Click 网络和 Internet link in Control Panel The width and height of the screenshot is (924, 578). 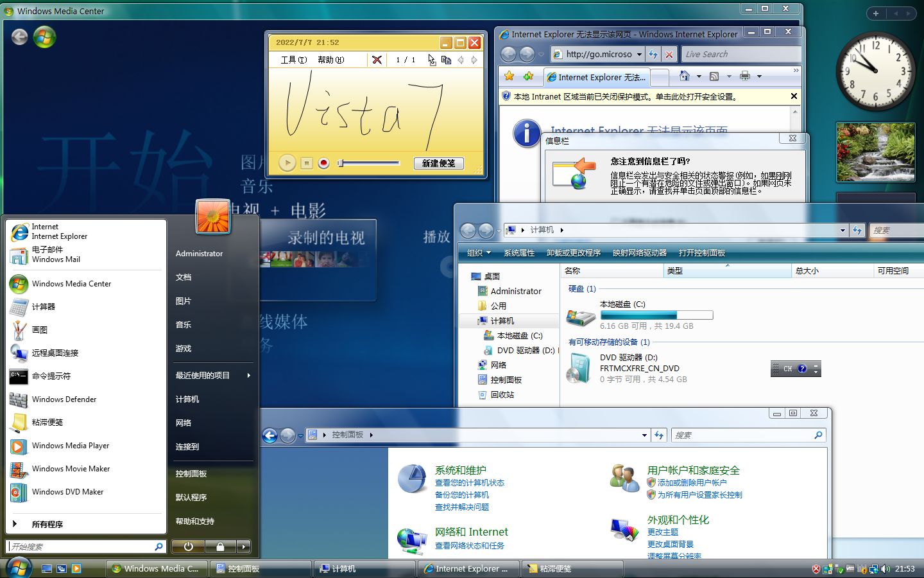(472, 532)
